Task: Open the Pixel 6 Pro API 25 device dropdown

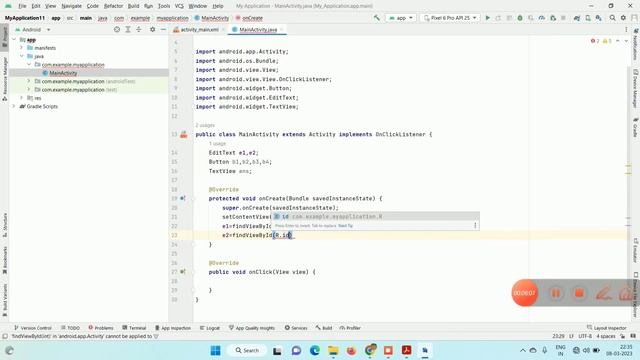Action: point(450,18)
